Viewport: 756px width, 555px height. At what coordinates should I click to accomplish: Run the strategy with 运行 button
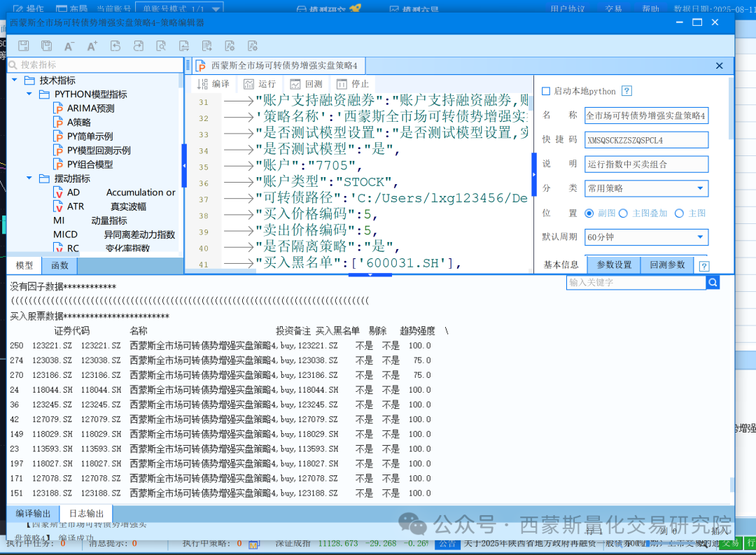pos(260,84)
